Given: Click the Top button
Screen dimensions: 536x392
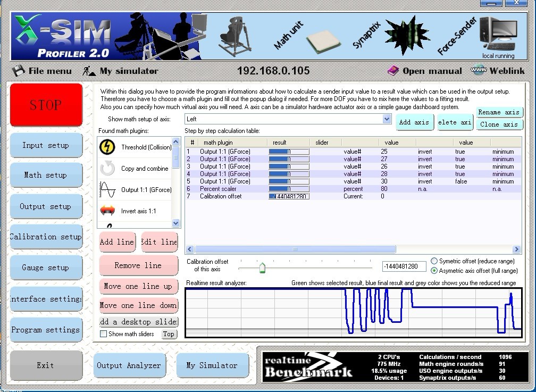Looking at the screenshot, I should (169, 334).
